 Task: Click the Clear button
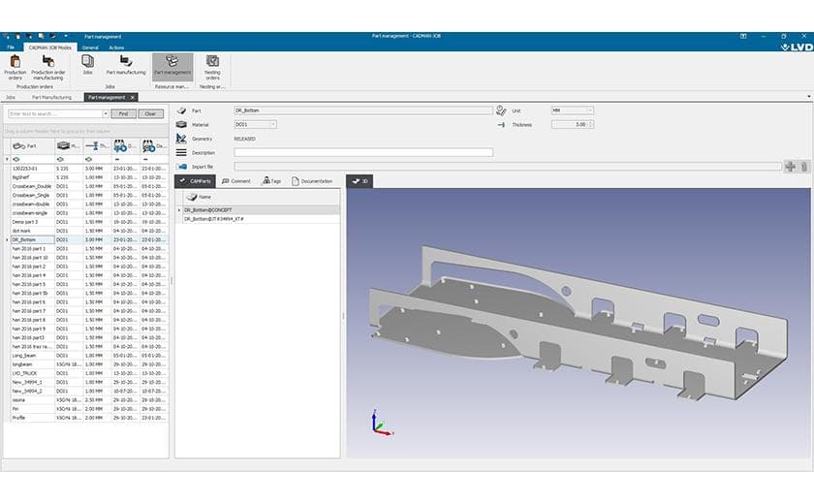[150, 113]
